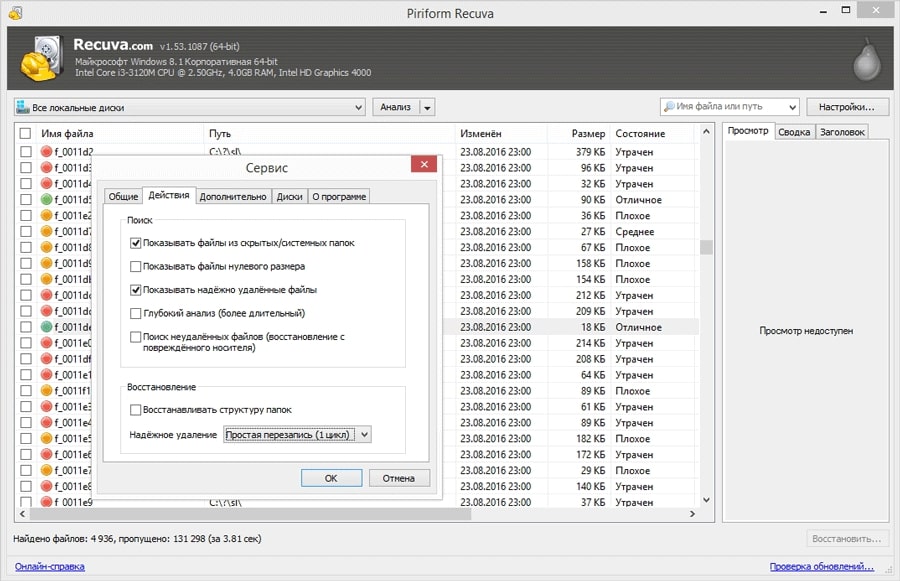Open the Надёжное удаление method dropdown
This screenshot has width=900, height=581.
pos(297,435)
